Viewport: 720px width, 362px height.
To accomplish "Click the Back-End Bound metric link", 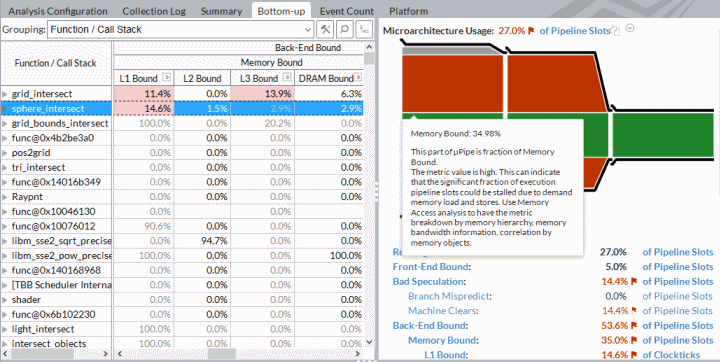I will tap(430, 326).
